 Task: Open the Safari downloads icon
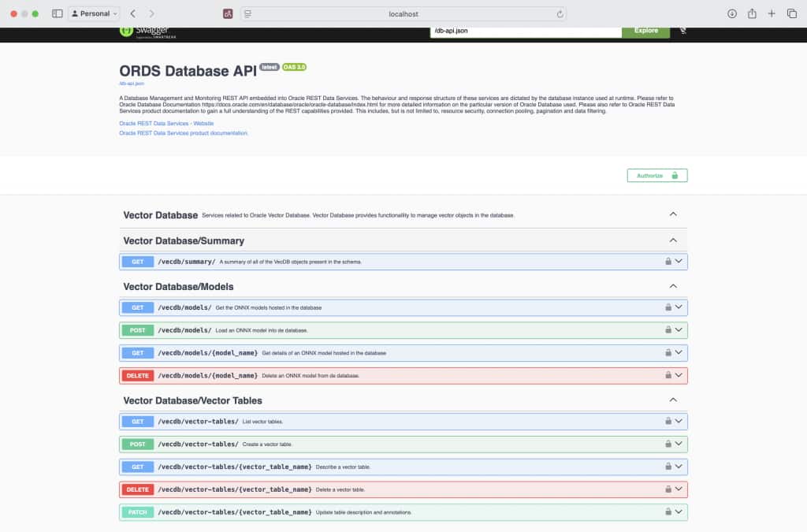733,13
